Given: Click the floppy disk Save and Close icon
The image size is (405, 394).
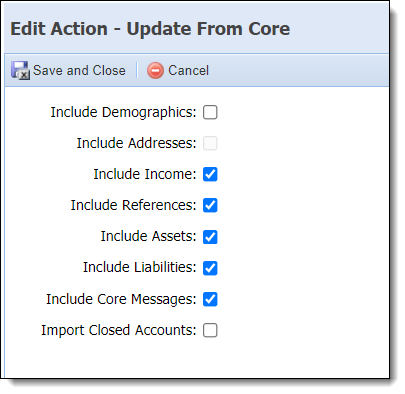Looking at the screenshot, I should click(20, 70).
